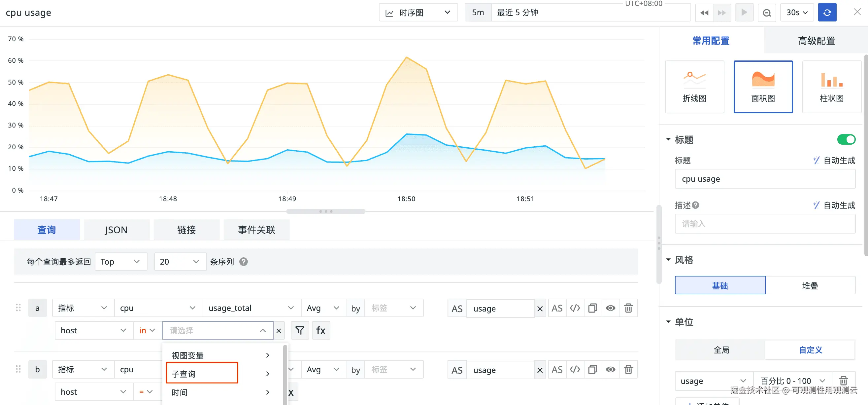Switch to the JSON tab
The image size is (868, 405).
[116, 230]
